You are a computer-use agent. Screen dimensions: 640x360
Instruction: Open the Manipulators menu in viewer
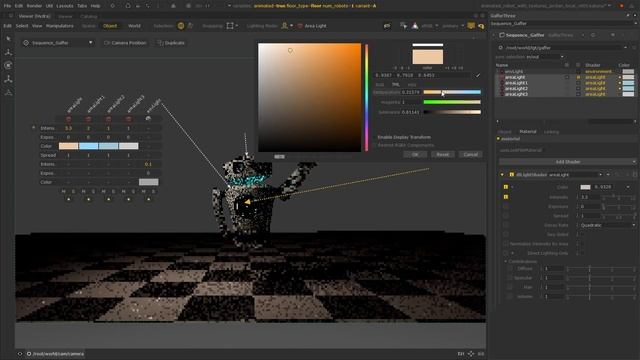pyautogui.click(x=60, y=26)
